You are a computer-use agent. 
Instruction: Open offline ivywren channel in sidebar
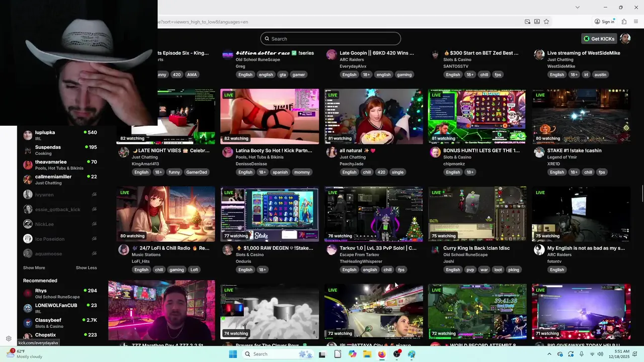(x=59, y=195)
